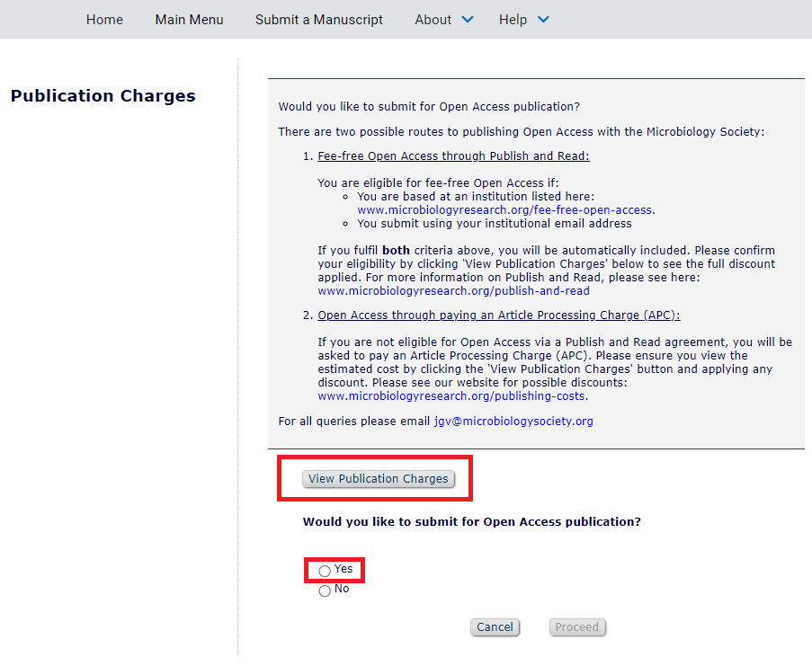The height and width of the screenshot is (666, 812).
Task: Open the Main Menu page
Action: [x=189, y=19]
